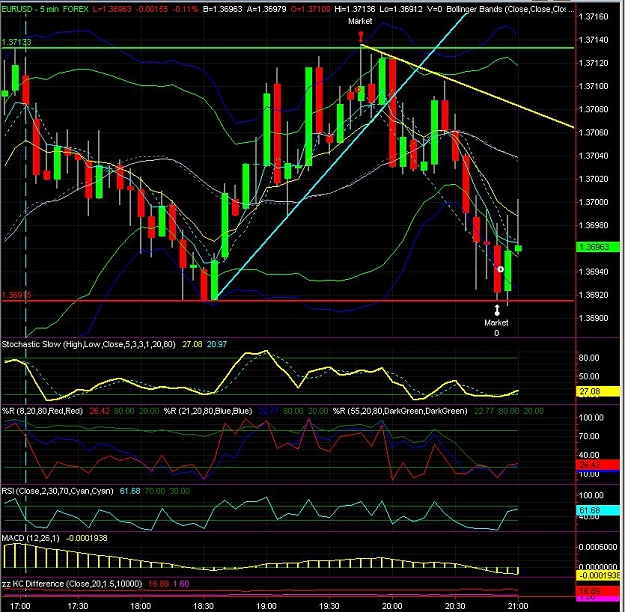Click the 80.00 level on Stochastic axis
This screenshot has width=625, height=612.
coord(589,358)
